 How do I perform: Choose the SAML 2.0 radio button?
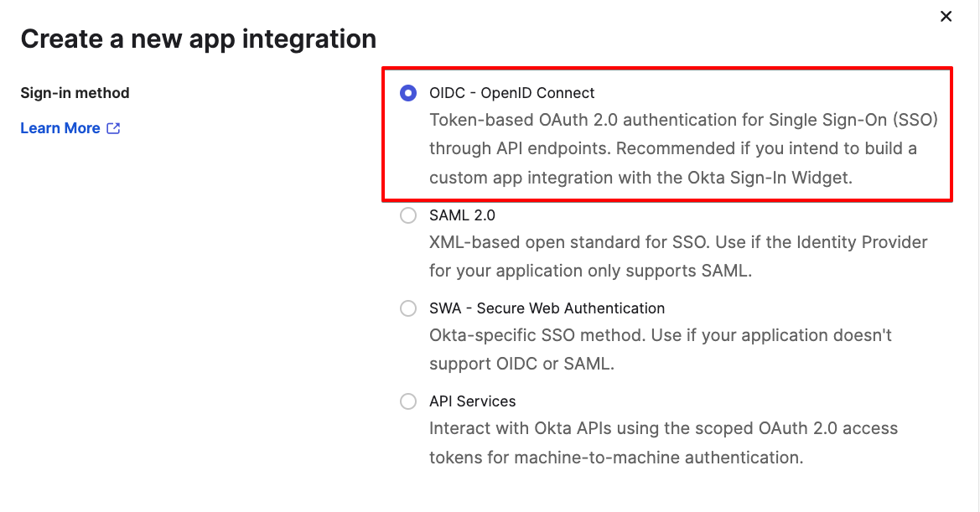click(408, 215)
